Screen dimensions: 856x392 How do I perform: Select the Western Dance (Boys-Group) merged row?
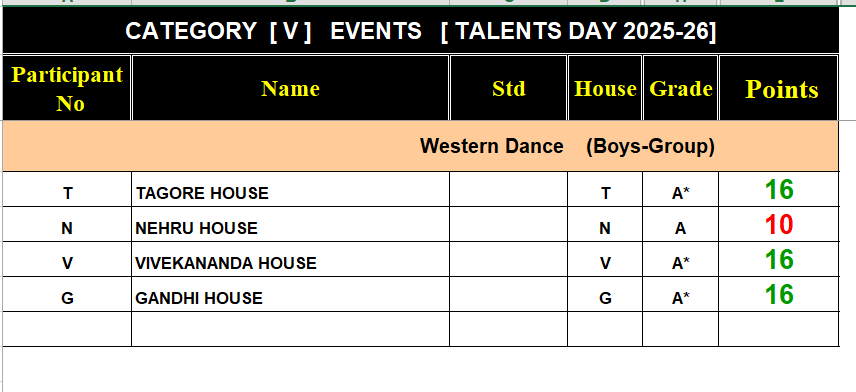coord(420,146)
